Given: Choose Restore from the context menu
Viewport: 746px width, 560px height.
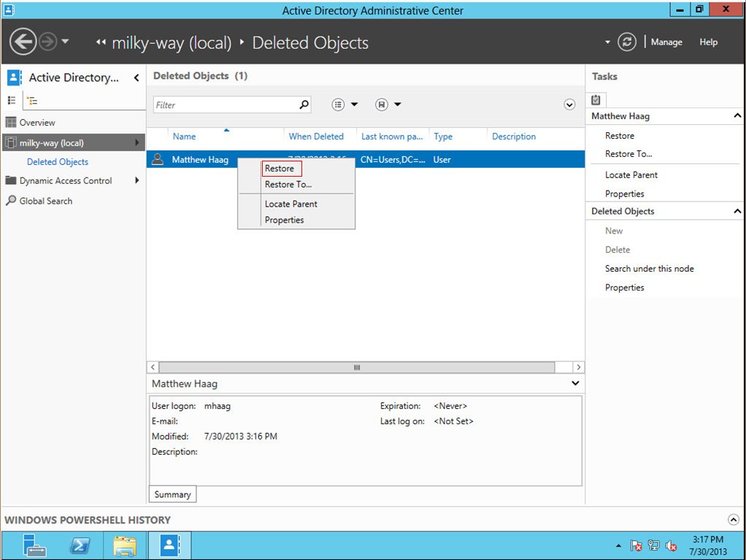Looking at the screenshot, I should pos(280,169).
